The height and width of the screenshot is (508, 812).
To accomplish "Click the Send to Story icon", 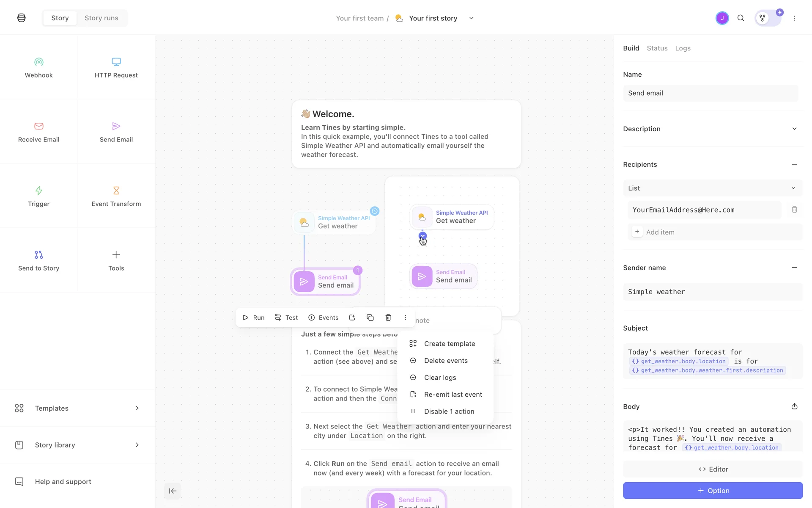I will (x=38, y=255).
